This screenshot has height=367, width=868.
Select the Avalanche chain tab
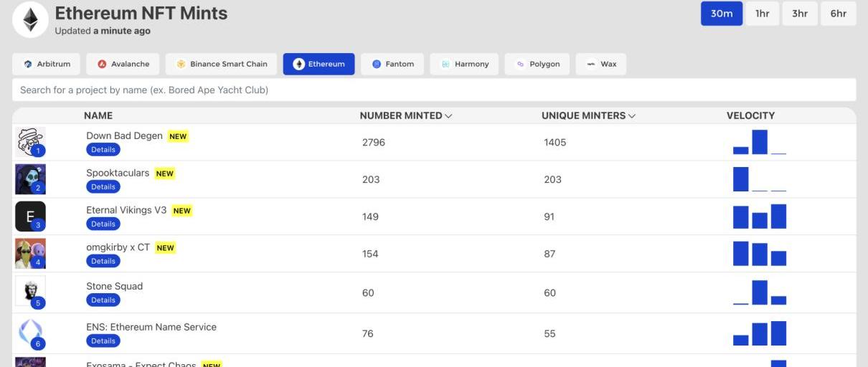(x=123, y=64)
